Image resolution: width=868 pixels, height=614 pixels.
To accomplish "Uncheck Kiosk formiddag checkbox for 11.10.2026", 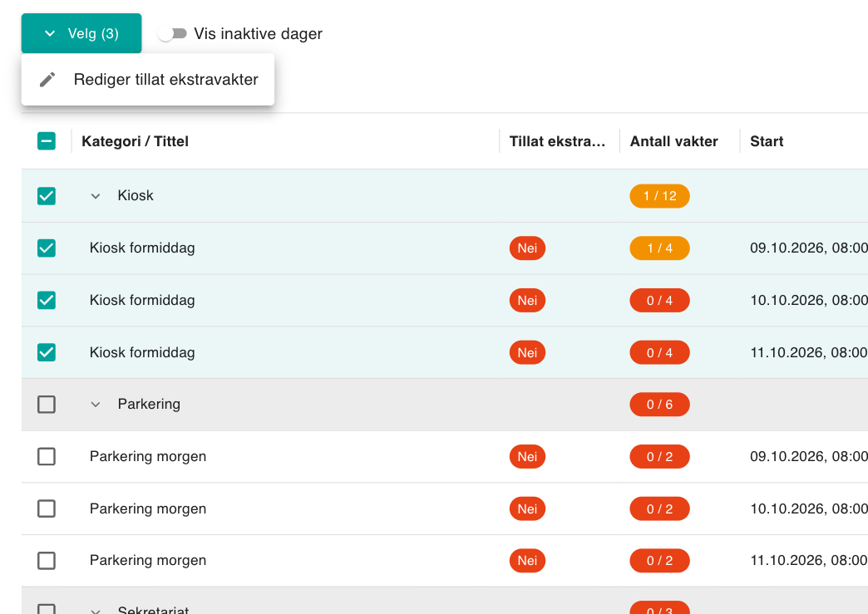I will 47,352.
